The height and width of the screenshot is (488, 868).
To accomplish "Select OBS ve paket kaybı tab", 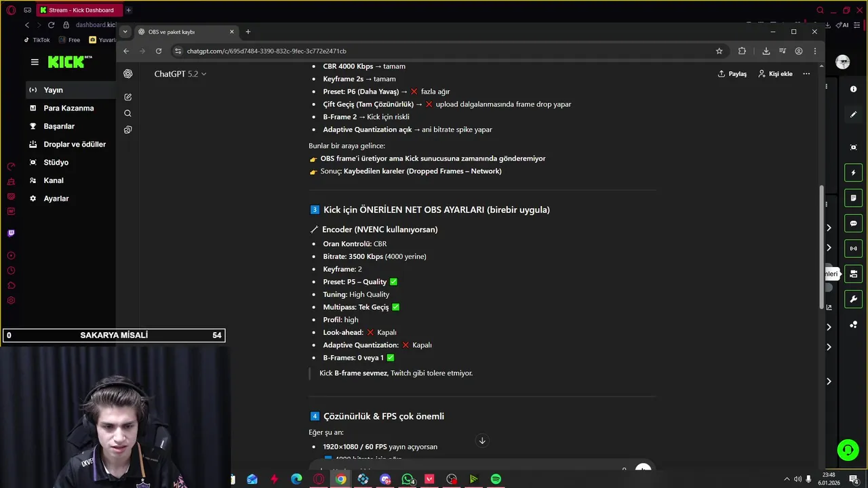I will (x=186, y=32).
